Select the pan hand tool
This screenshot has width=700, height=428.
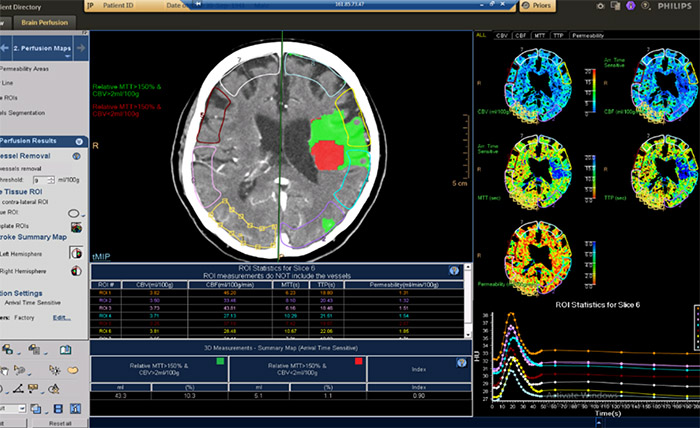[x=4, y=370]
